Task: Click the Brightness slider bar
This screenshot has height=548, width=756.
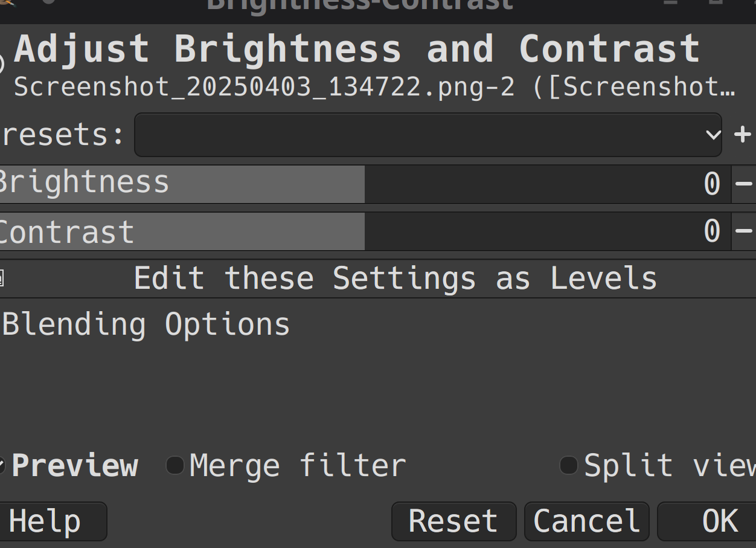Action: pyautogui.click(x=365, y=183)
